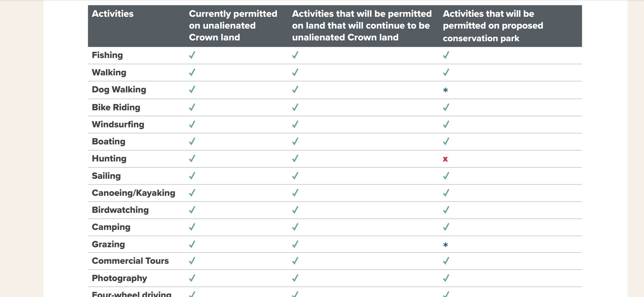Click the blue asterisk in Grazing row
The image size is (644, 297).
(x=446, y=245)
